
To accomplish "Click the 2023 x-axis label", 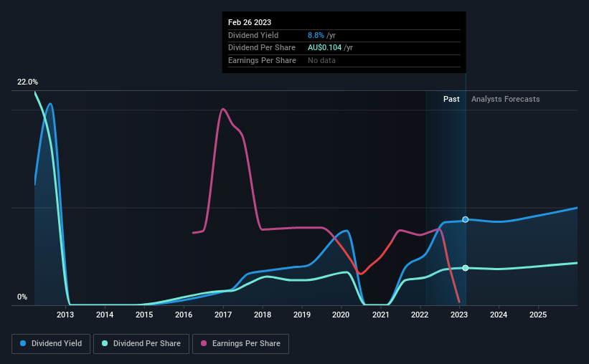I will [x=459, y=315].
